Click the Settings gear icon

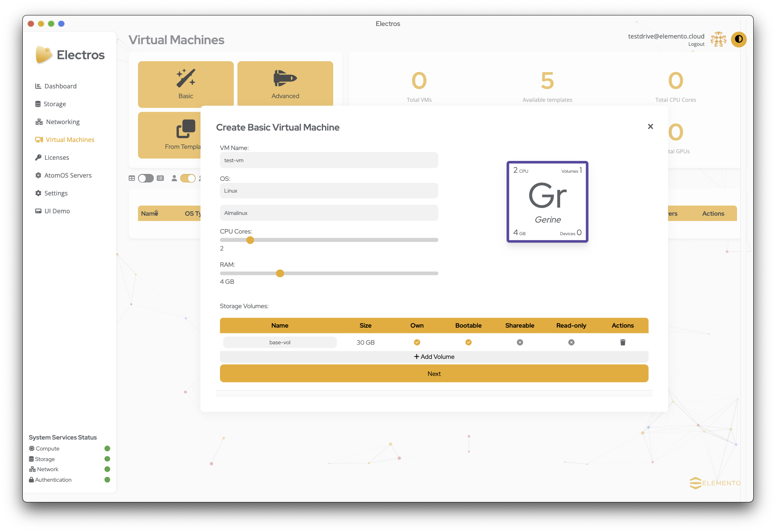[38, 193]
